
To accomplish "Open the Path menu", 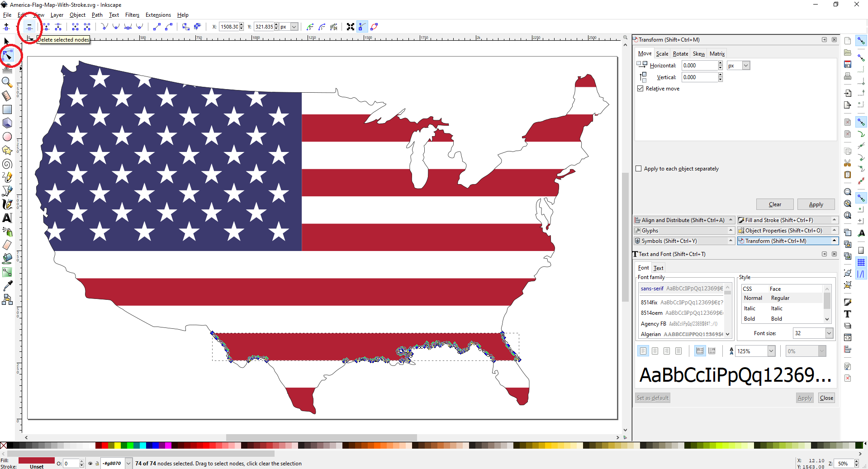I will click(97, 15).
